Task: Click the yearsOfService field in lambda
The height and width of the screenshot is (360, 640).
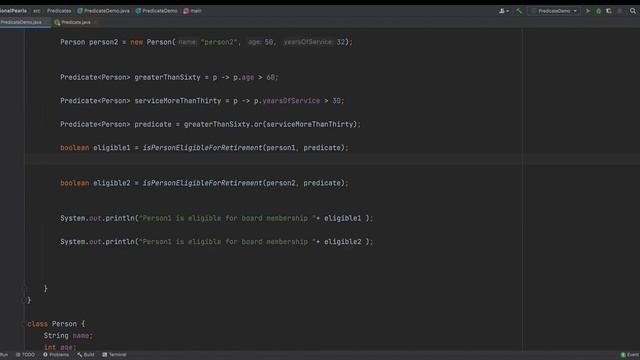Action: pos(291,101)
